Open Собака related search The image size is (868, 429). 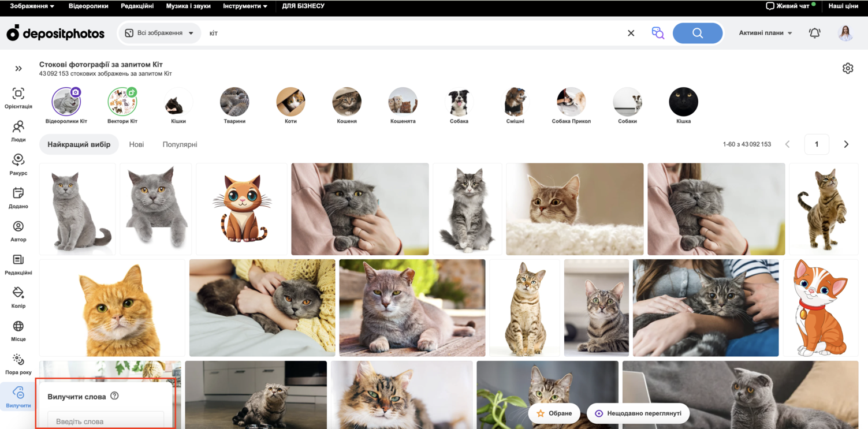459,106
